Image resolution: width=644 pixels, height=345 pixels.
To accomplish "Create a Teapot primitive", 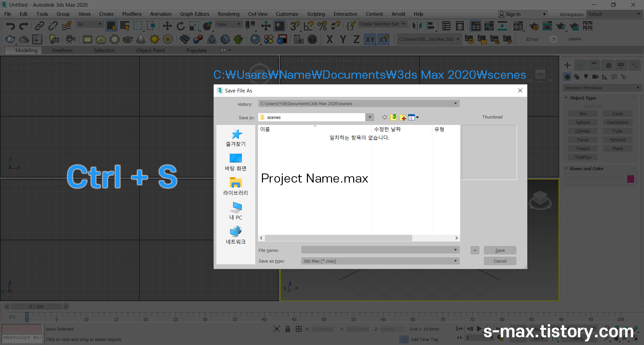I will coord(583,149).
